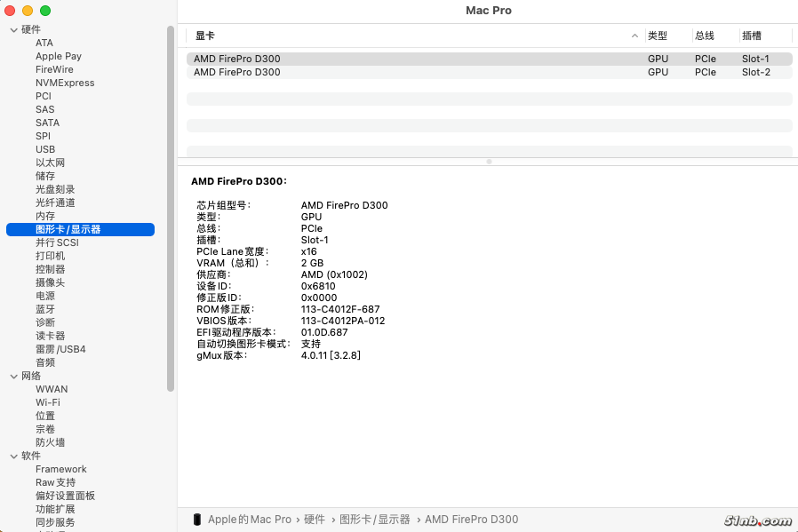
Task: Click the sidebar vertical scrollbar
Action: pyautogui.click(x=171, y=209)
